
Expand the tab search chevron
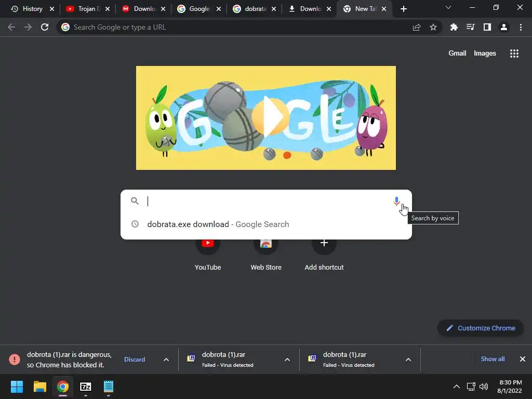click(448, 7)
